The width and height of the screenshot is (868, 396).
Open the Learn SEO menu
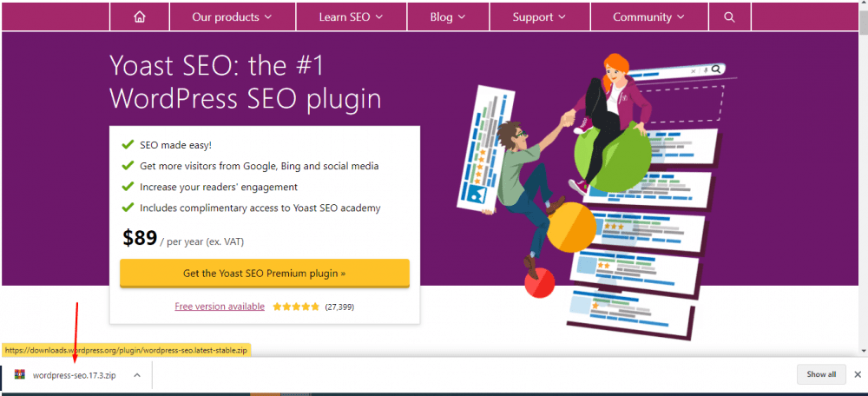pos(352,17)
